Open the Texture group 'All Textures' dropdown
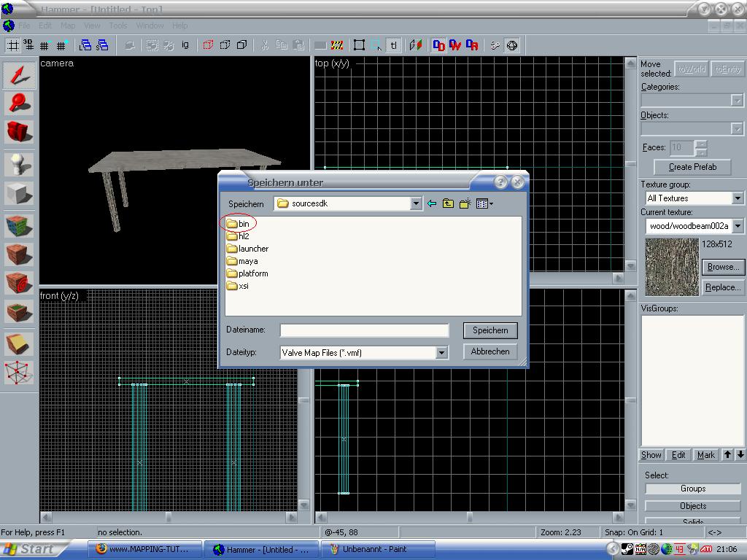747x560 pixels. click(738, 198)
